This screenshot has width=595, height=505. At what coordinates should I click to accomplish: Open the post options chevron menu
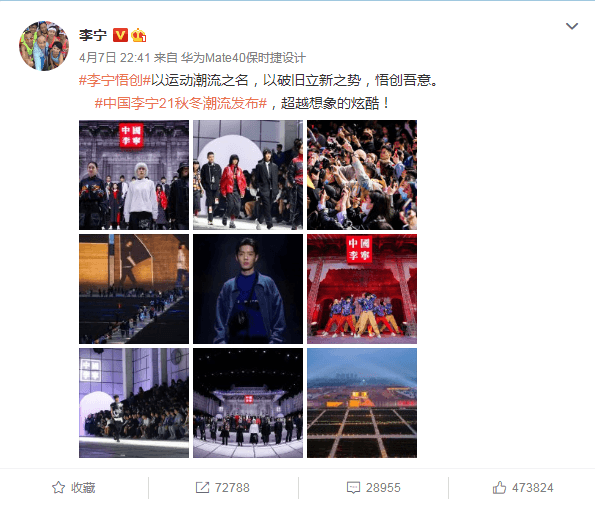click(x=571, y=26)
